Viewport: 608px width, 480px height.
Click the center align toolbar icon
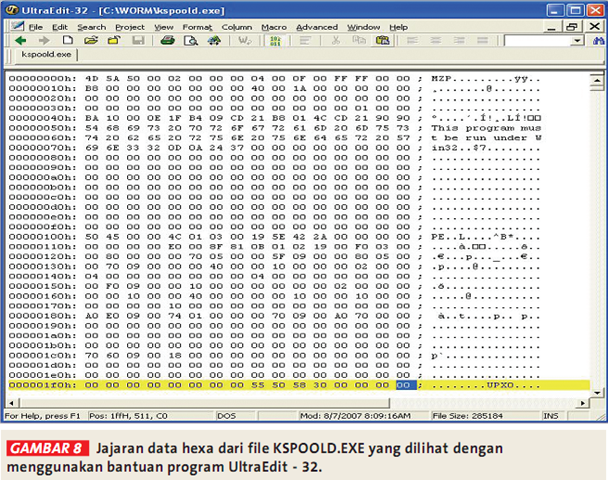[436, 40]
